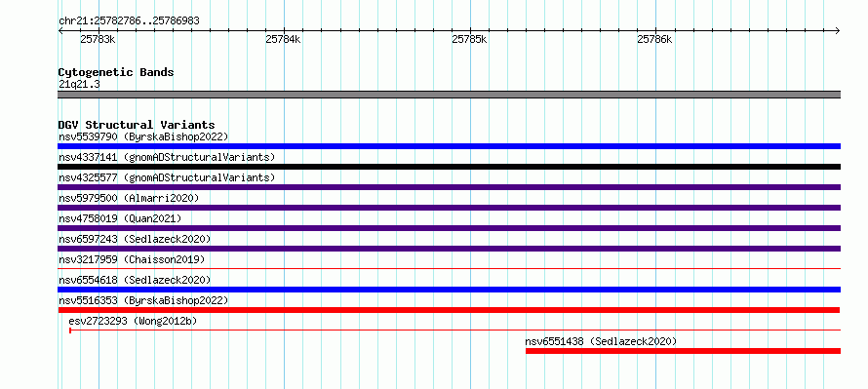Click the 25786k ruler tick label
The image size is (868, 389).
pos(654,39)
